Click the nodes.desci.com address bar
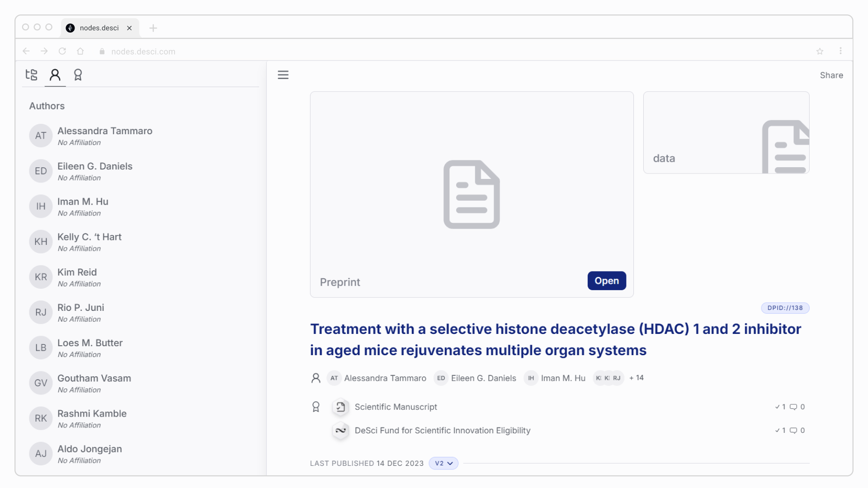This screenshot has height=488, width=868. pyautogui.click(x=144, y=51)
